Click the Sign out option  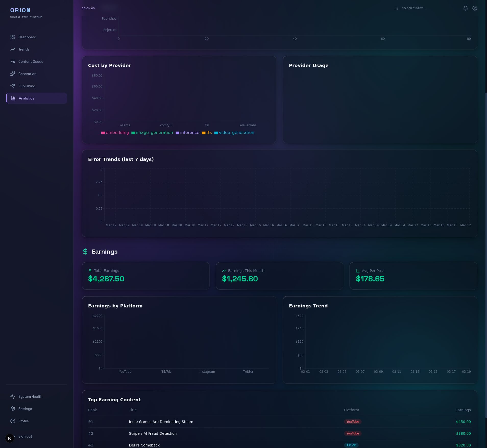25,436
